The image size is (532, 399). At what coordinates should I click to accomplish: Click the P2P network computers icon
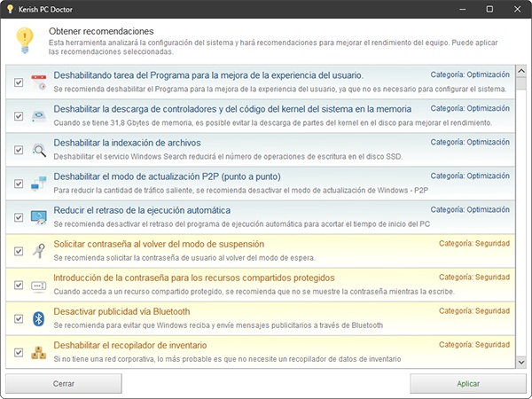[39, 184]
